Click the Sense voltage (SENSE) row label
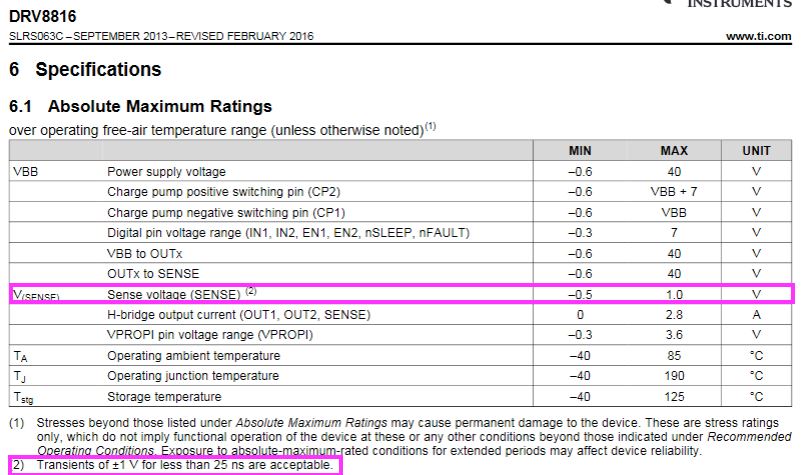The height and width of the screenshot is (475, 806). (174, 295)
